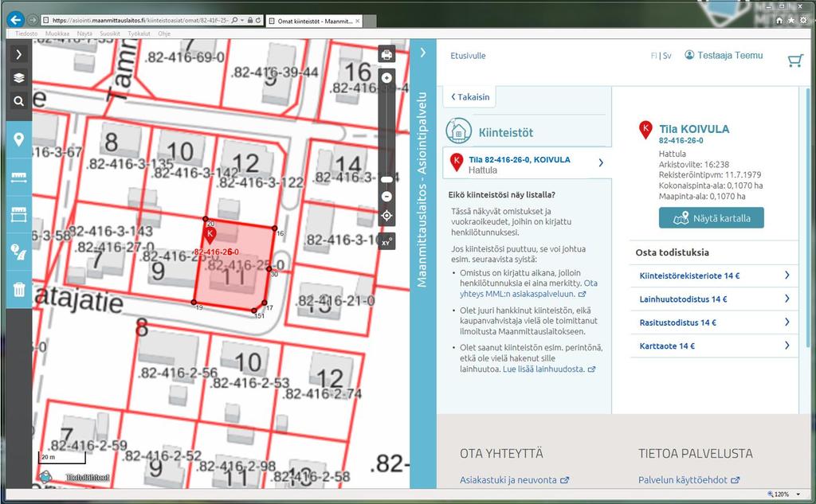Click the Arkistoviite: 16:238 text
Image resolution: width=816 pixels, height=504 pixels.
694,164
